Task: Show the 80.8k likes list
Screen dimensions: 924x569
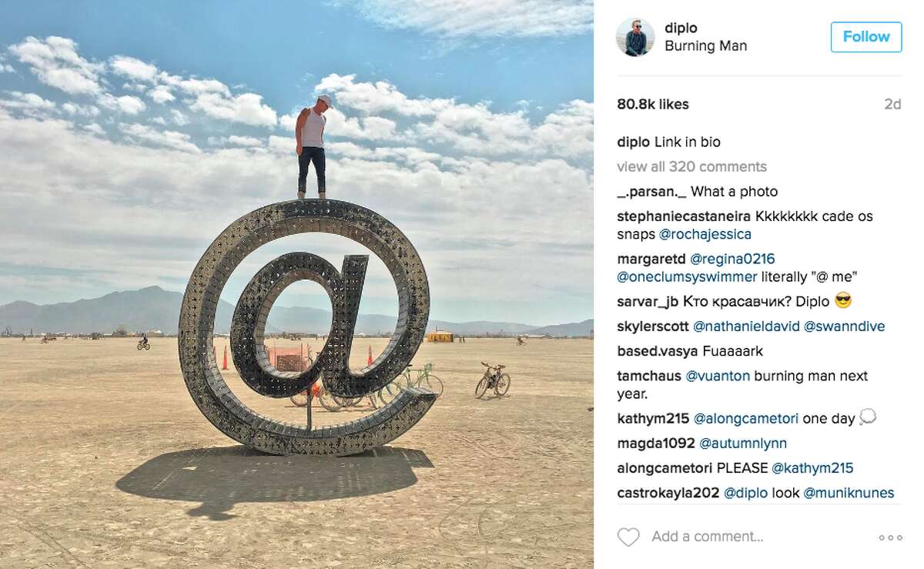Action: [653, 104]
